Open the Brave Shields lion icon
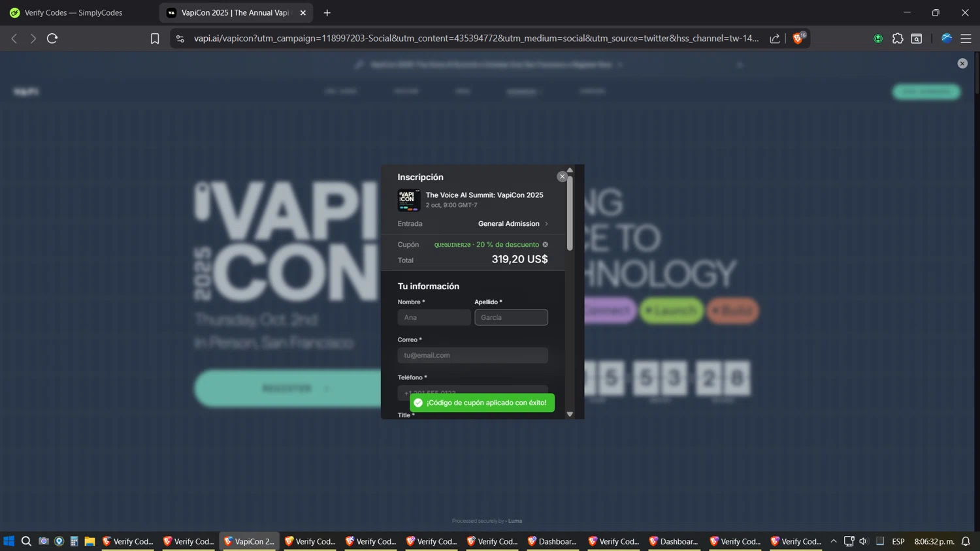Image resolution: width=980 pixels, height=551 pixels. pyautogui.click(x=798, y=39)
